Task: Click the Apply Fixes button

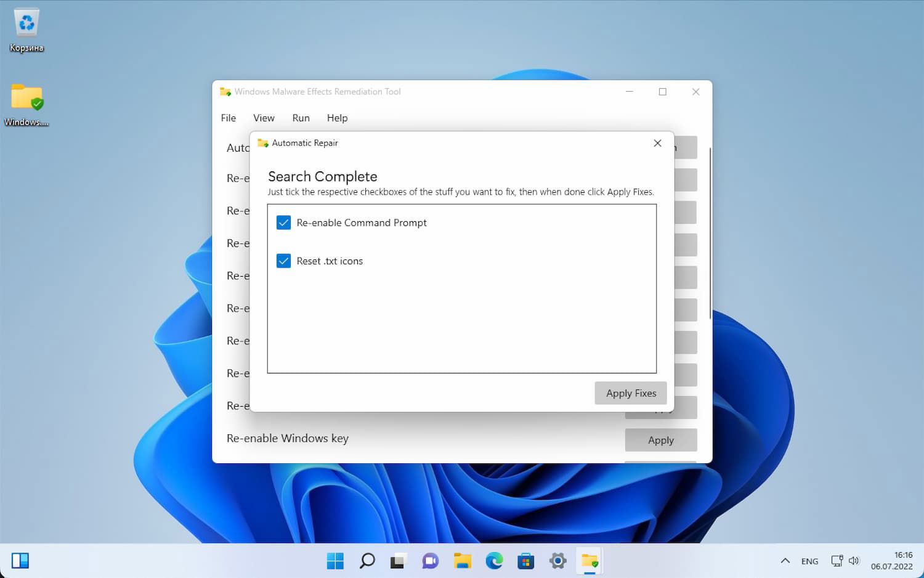Action: click(631, 393)
